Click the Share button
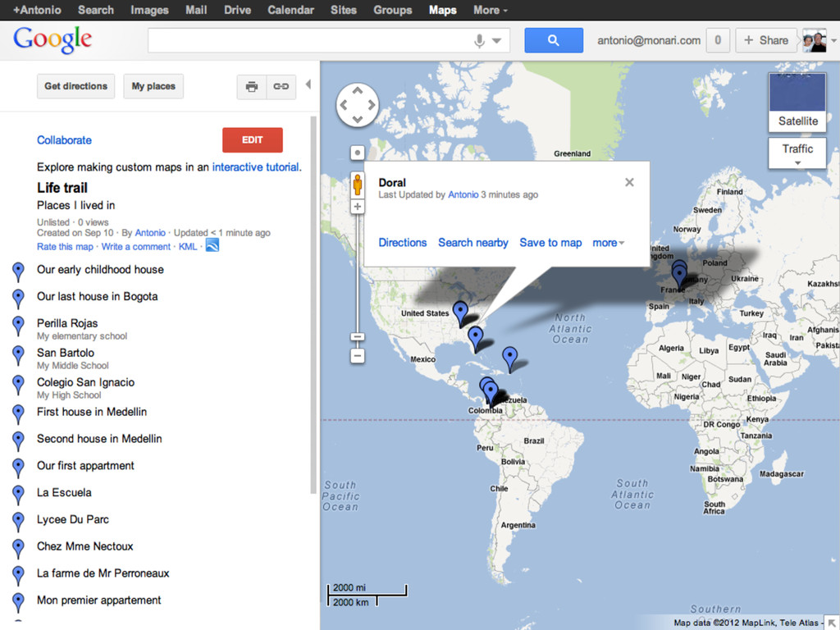 point(766,40)
